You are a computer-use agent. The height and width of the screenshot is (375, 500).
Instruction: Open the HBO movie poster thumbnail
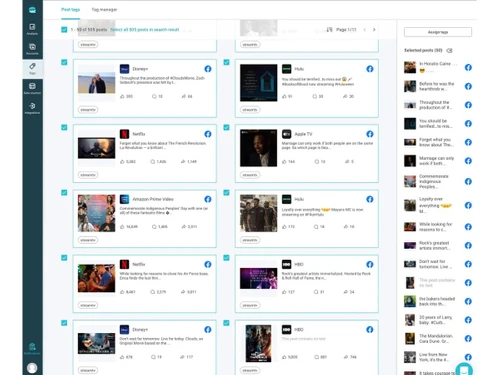pos(258,344)
